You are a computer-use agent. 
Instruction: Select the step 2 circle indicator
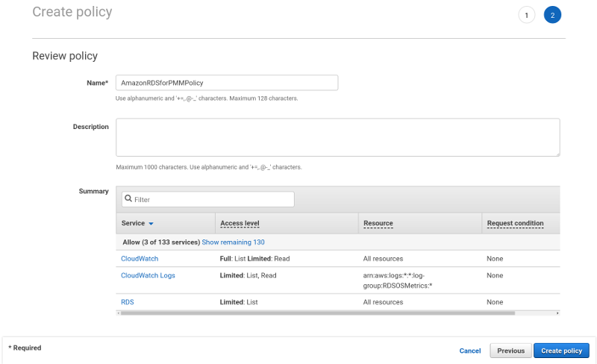(x=552, y=15)
